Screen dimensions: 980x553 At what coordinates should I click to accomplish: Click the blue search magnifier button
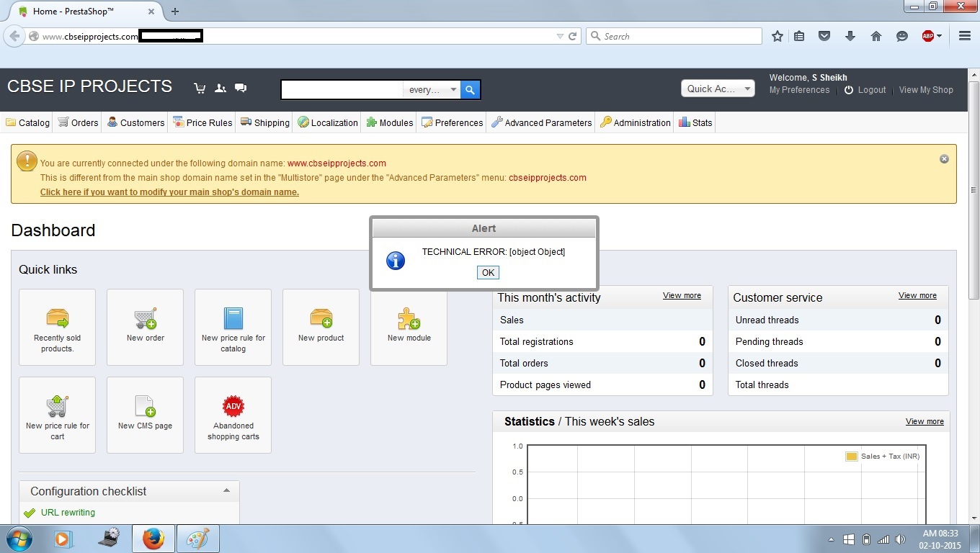470,89
